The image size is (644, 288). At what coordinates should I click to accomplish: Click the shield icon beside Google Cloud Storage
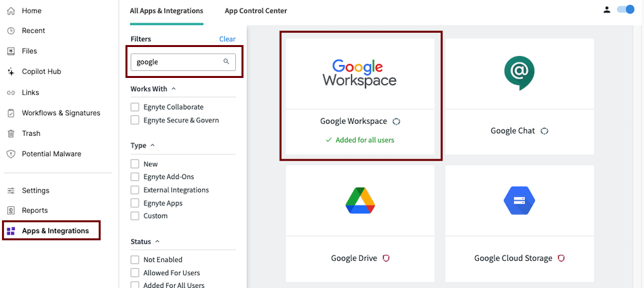[561, 258]
